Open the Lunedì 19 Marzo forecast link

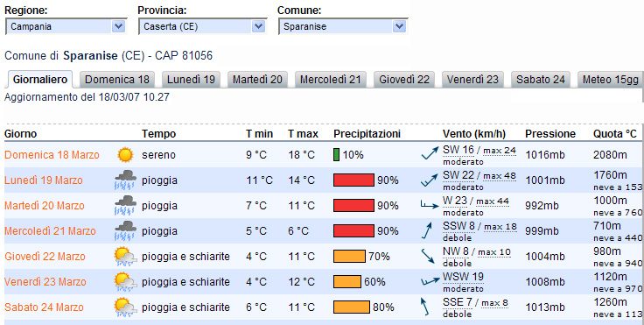coord(44,180)
